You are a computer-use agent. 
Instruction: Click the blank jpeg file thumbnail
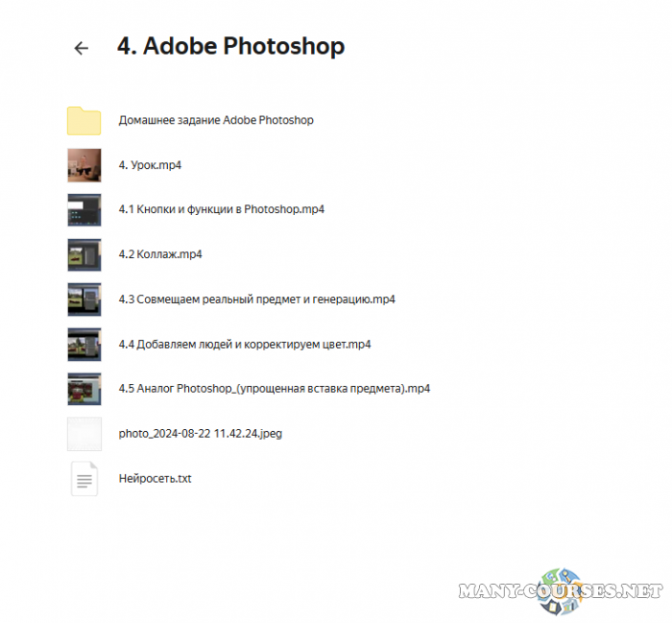(84, 434)
